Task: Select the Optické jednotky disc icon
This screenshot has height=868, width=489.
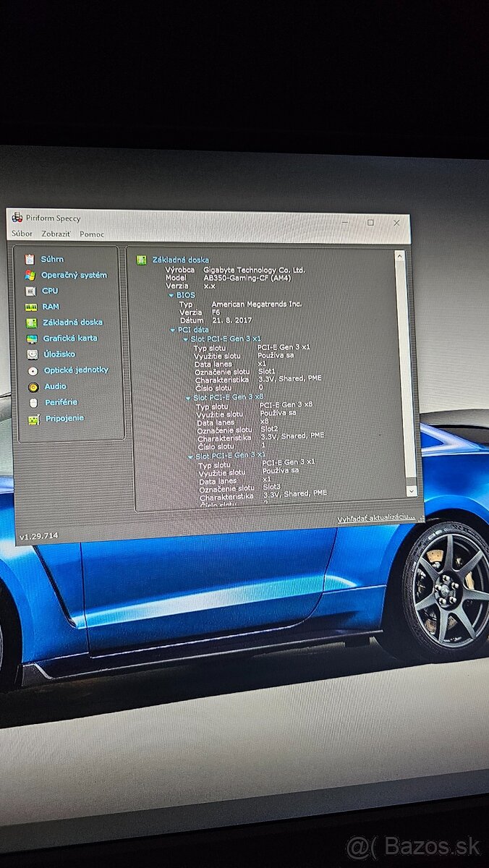Action: pyautogui.click(x=33, y=370)
